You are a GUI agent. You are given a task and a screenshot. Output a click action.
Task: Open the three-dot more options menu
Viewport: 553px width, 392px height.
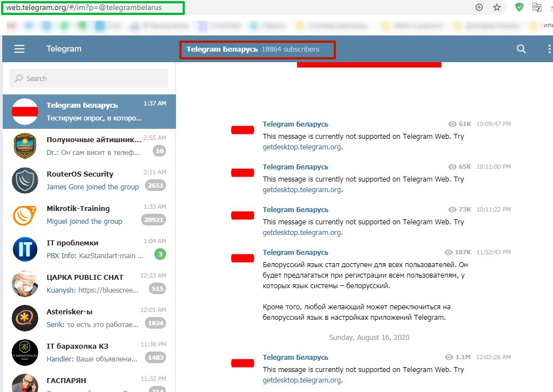[x=549, y=49]
